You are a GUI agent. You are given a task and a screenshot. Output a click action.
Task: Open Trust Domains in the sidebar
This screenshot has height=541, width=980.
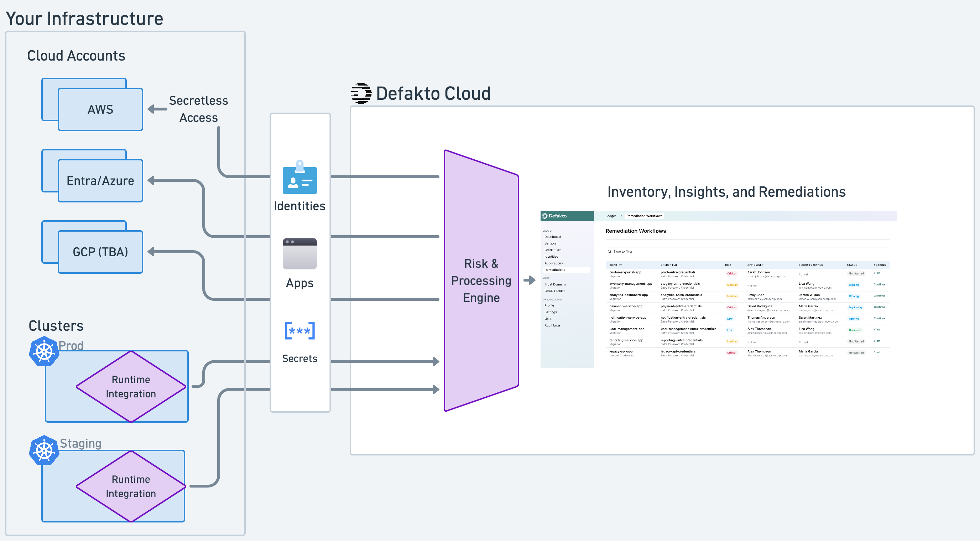555,284
